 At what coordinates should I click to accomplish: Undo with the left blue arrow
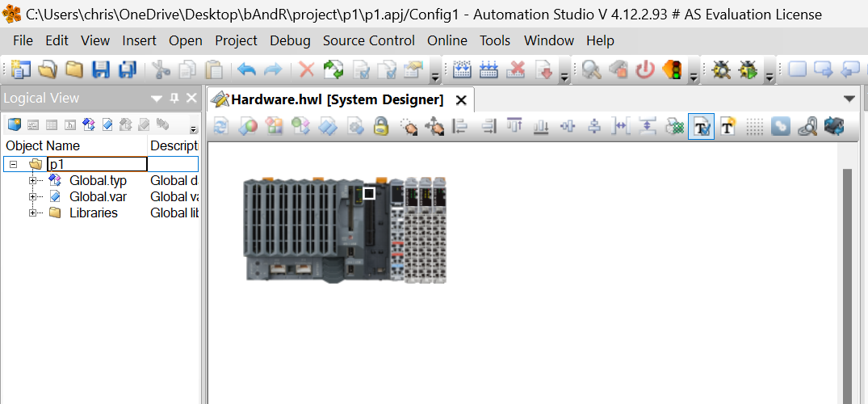click(246, 69)
